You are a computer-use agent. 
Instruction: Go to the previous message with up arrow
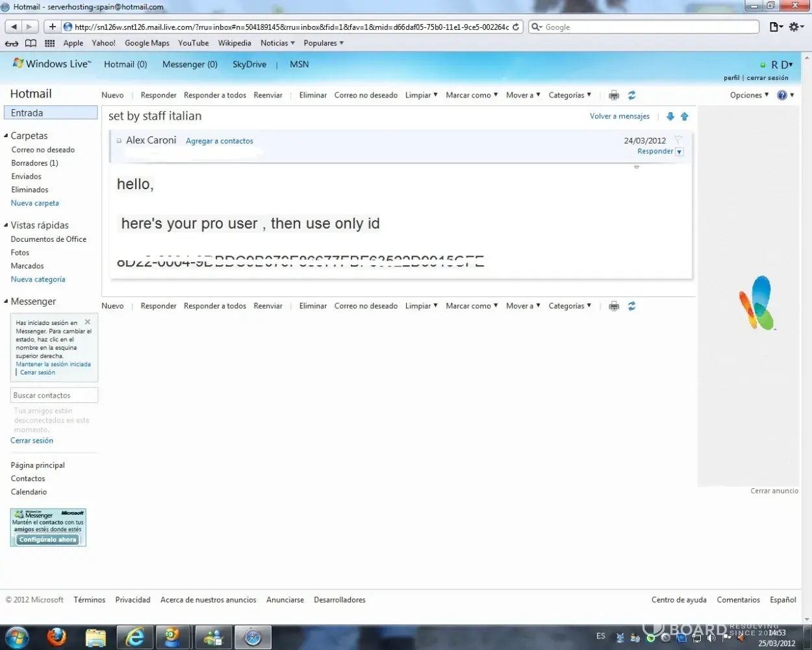coord(684,116)
